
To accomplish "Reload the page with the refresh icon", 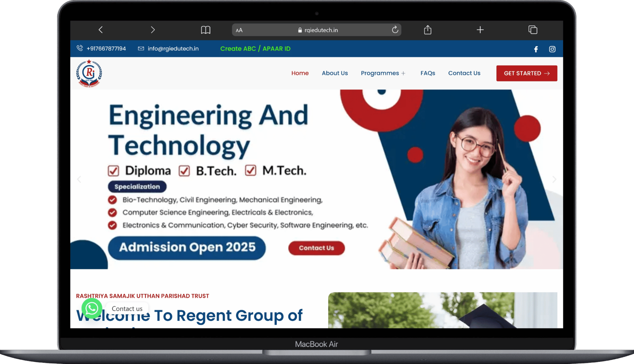I will pos(395,30).
